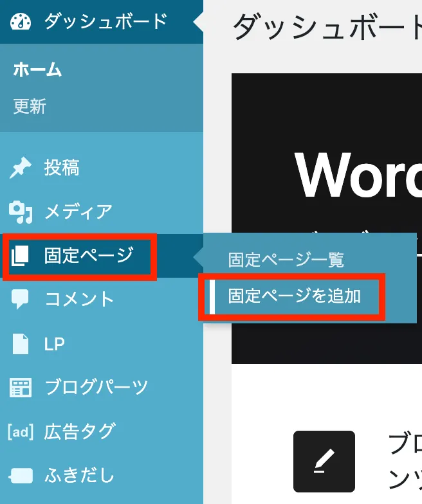
Task: Click the [ad] tag icon
Action: click(21, 432)
